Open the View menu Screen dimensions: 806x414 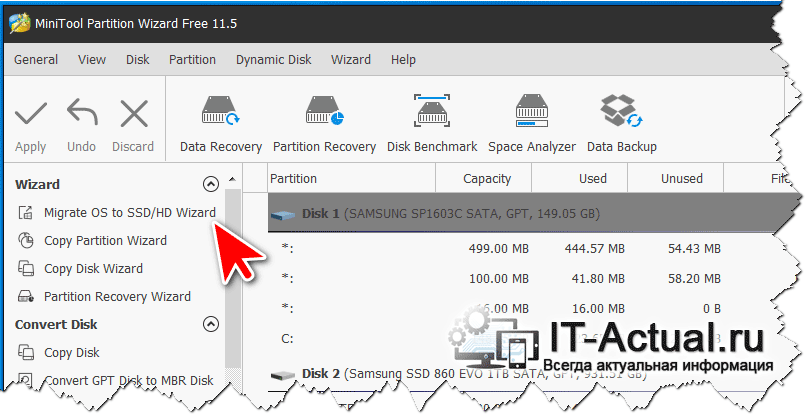point(92,60)
